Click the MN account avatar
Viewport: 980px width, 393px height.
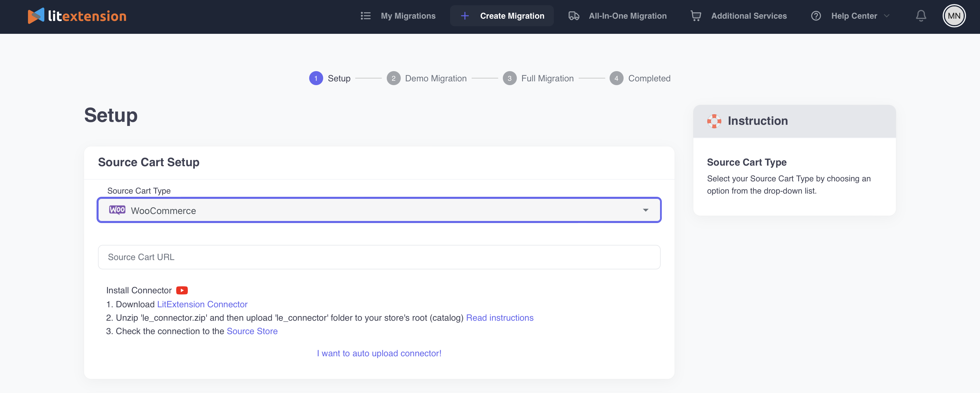point(954,16)
